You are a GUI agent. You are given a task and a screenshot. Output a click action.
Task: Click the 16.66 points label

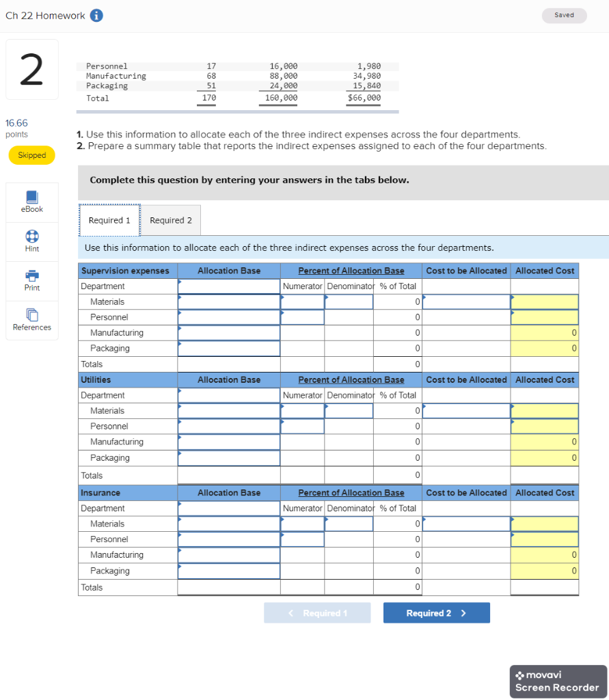[x=16, y=128]
